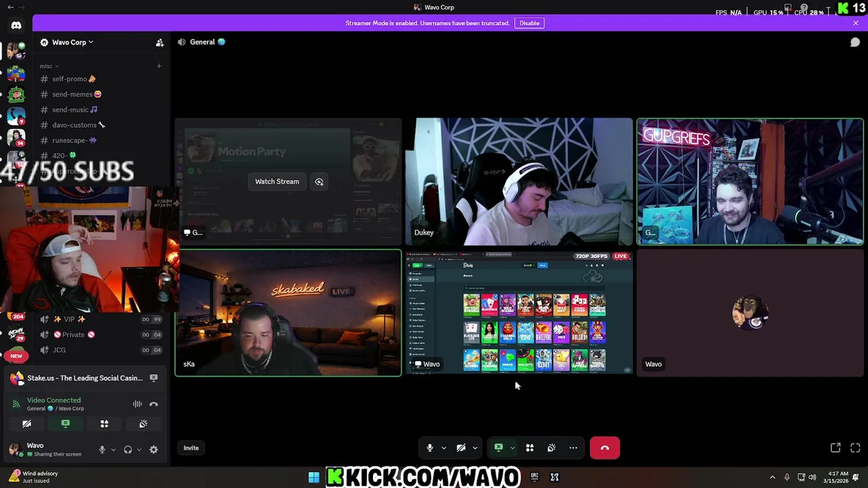Viewport: 868px width, 488px height.
Task: Open the green wreath server icon
Action: pyautogui.click(x=16, y=95)
